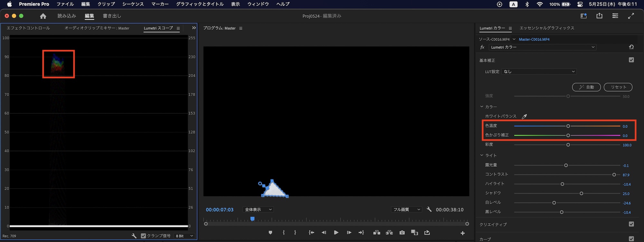Click the コントラスト slider handle

click(614, 175)
